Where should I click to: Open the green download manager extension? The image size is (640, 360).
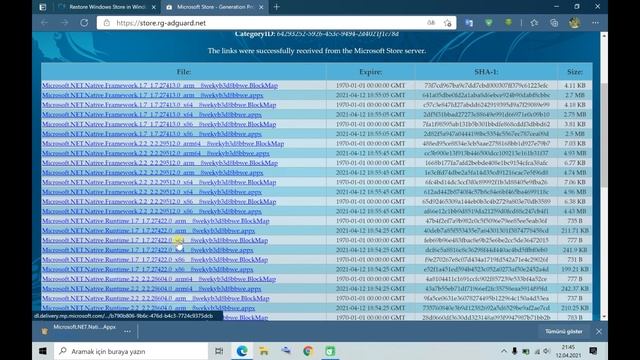(x=508, y=23)
